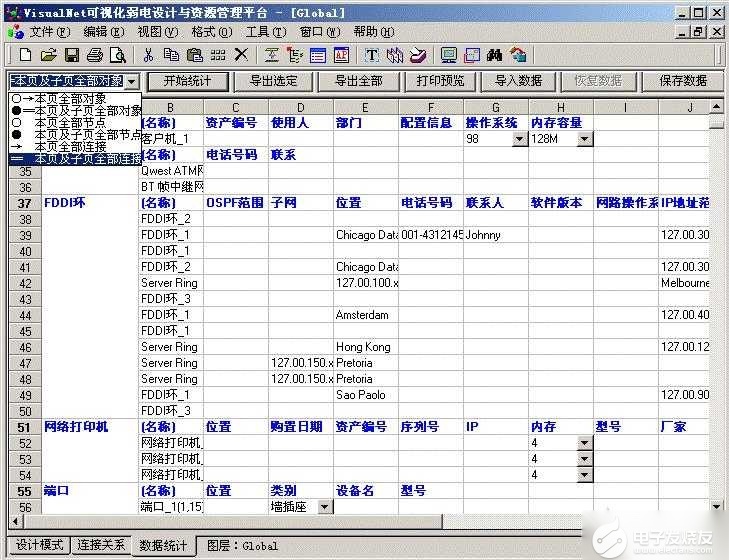Viewport: 729px width, 560px height.
Task: Click the alignment bar toolbar icon
Action: (x=272, y=55)
